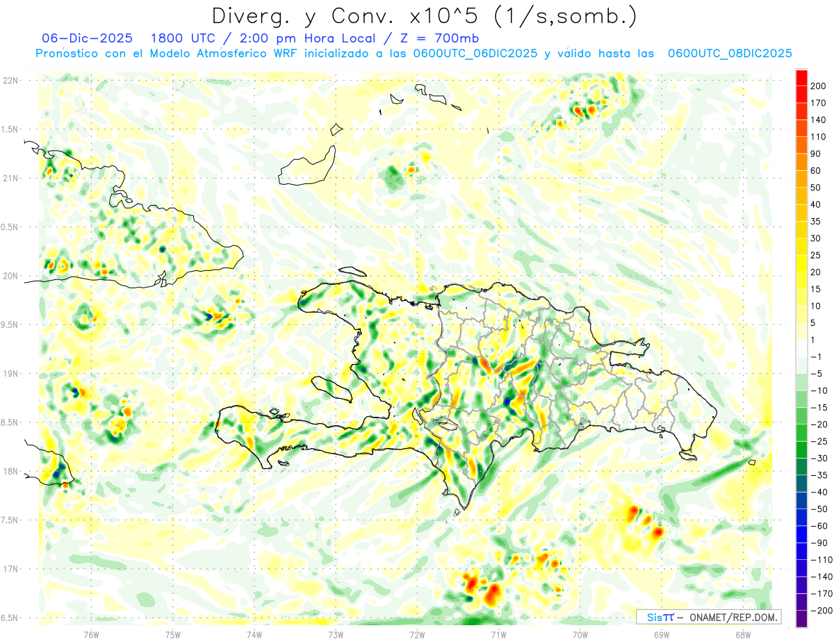This screenshot has width=834, height=644.
Task: Click the '76W' longitude label
Action: coord(91,634)
